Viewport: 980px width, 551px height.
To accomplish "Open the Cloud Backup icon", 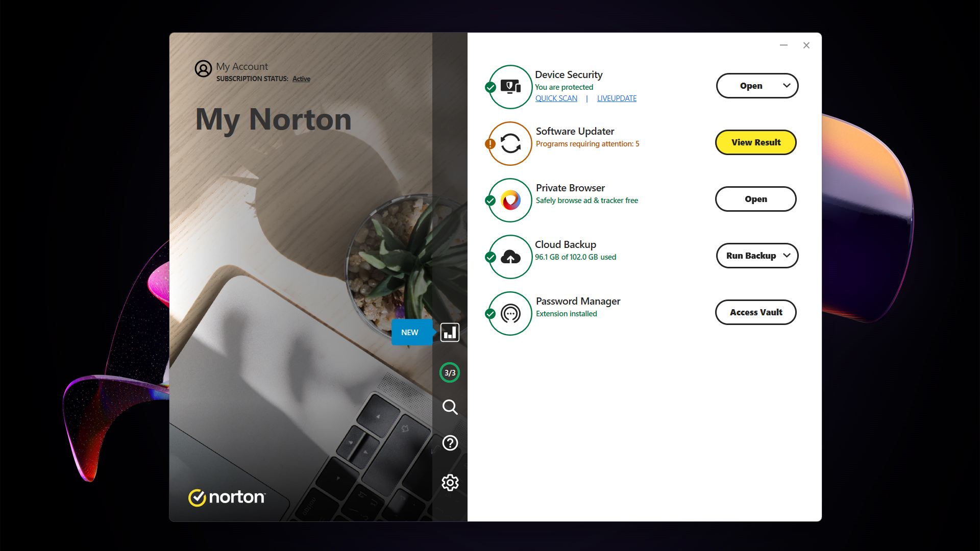I will pyautogui.click(x=509, y=257).
